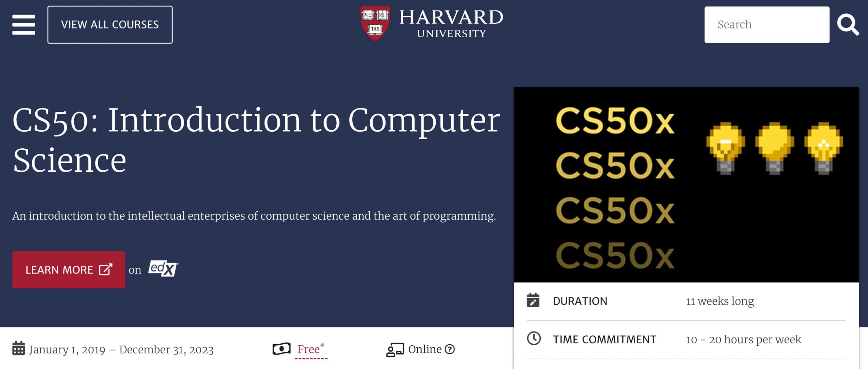Expand the hamburger navigation menu

click(24, 24)
